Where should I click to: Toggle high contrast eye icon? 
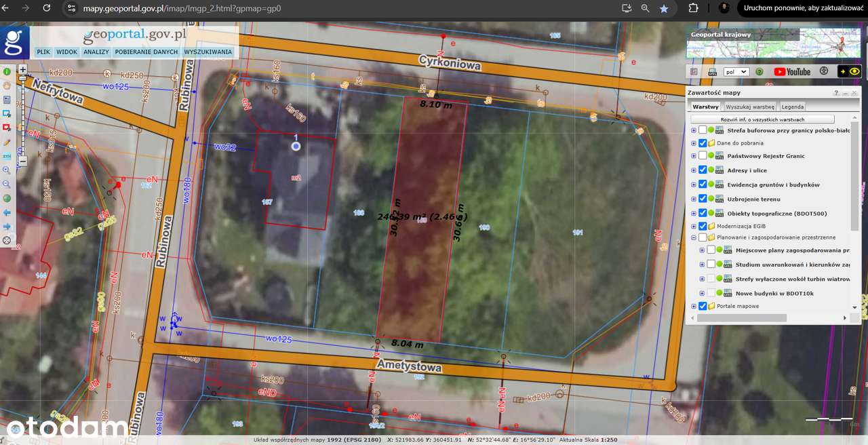[850, 71]
